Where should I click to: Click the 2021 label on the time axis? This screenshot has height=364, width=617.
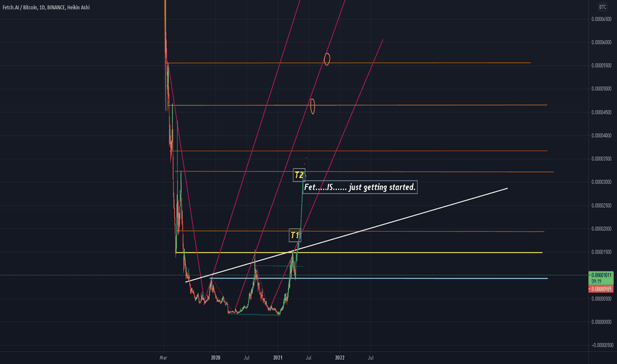278,357
